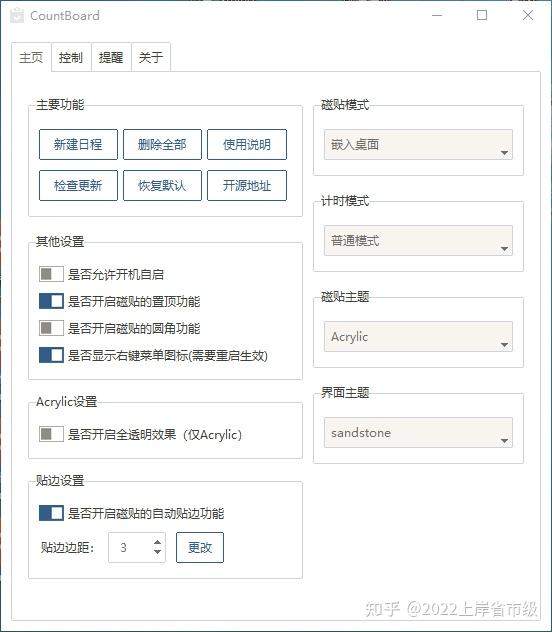Toggle 是否允许开机自启 switch
552x632 pixels.
click(51, 274)
